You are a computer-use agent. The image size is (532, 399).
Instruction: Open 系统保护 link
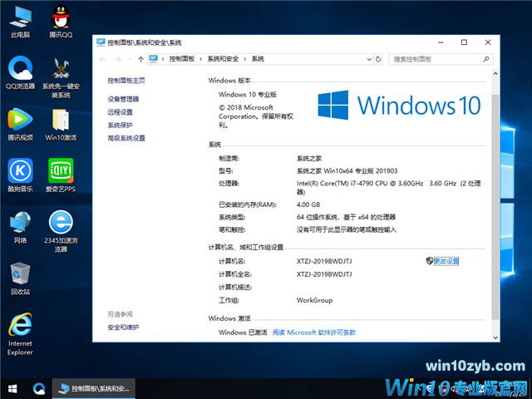click(x=120, y=126)
